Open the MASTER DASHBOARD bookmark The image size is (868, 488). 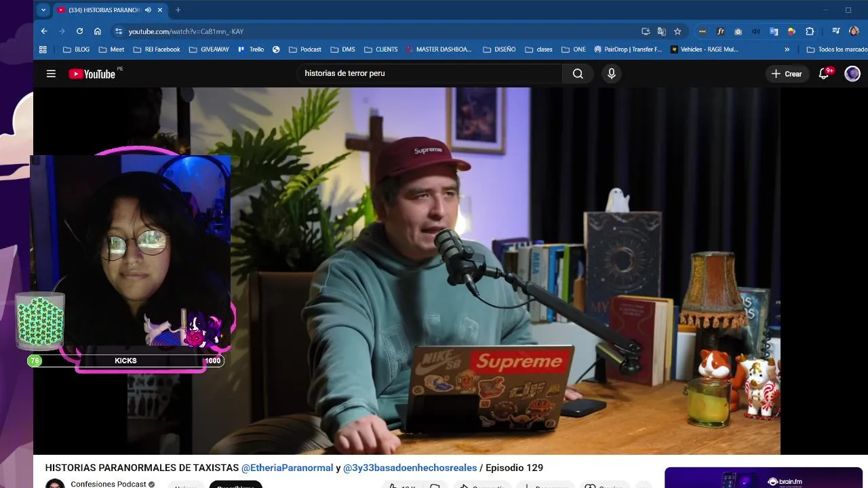click(x=439, y=49)
